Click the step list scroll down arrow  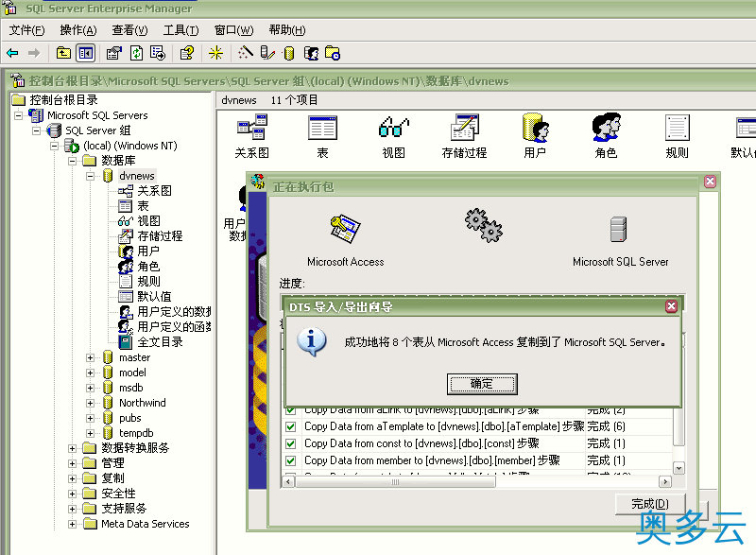[679, 468]
